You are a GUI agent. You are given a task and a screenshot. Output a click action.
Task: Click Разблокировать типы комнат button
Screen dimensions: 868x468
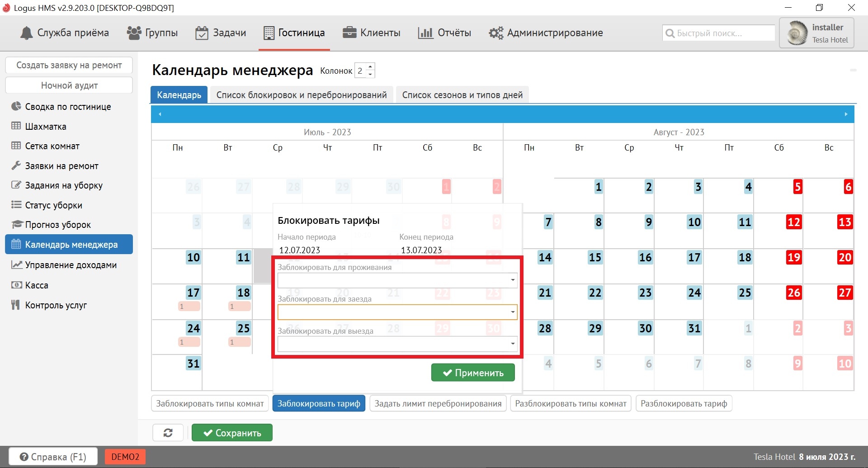tap(571, 403)
